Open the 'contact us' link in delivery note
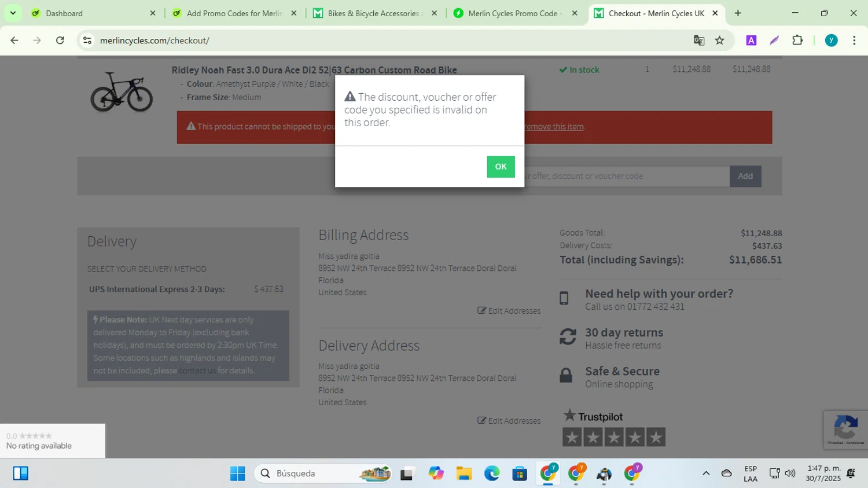Image resolution: width=868 pixels, height=488 pixels. [197, 370]
